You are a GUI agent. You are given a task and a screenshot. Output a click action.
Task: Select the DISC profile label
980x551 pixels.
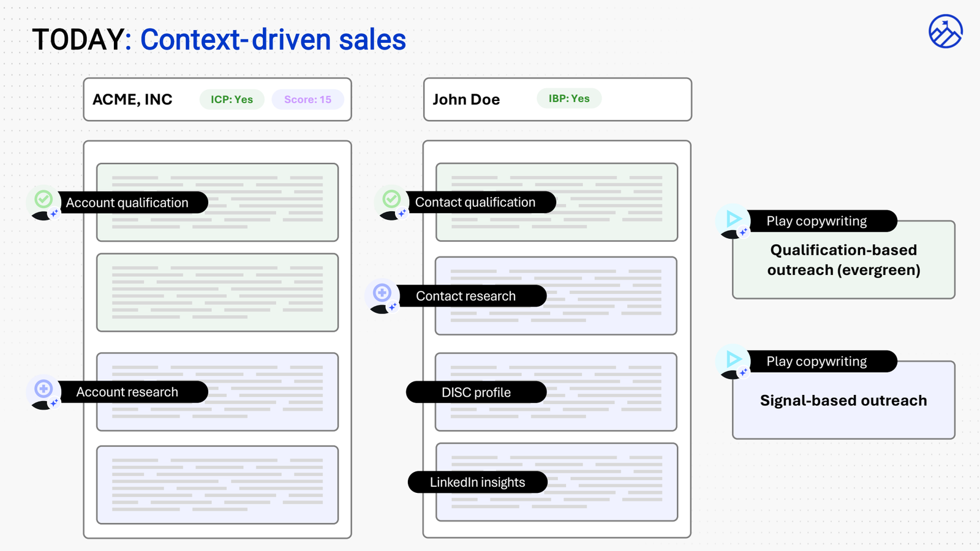tap(476, 392)
